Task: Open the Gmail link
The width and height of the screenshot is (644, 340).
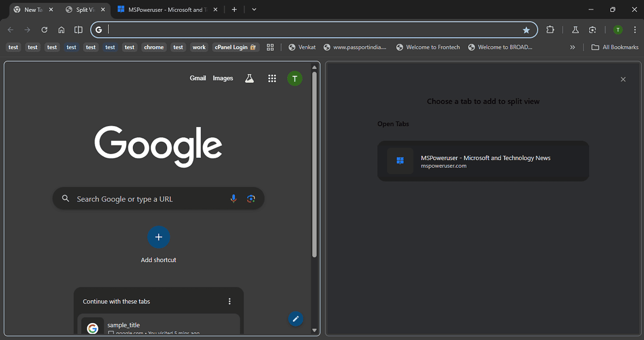Action: [197, 78]
